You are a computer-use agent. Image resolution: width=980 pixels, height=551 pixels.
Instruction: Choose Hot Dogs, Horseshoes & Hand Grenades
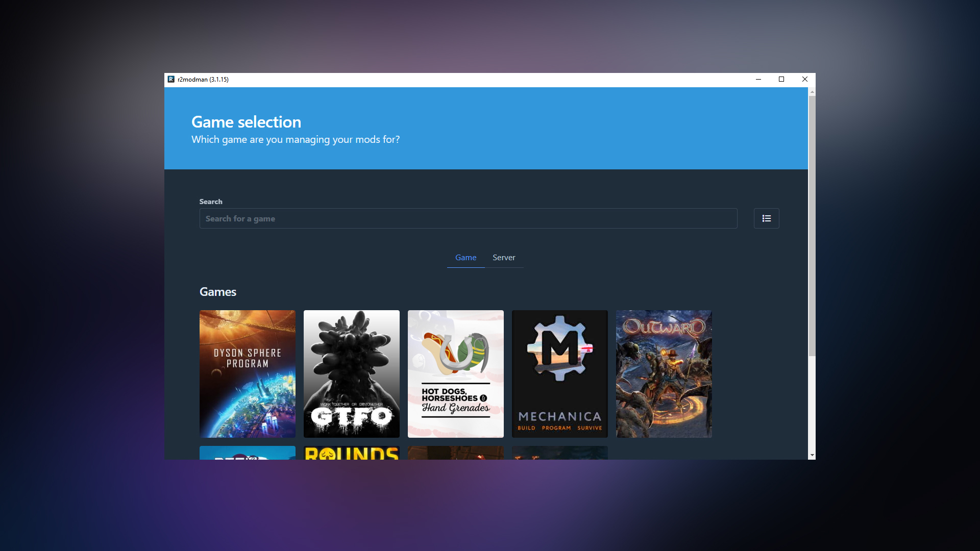pos(455,373)
